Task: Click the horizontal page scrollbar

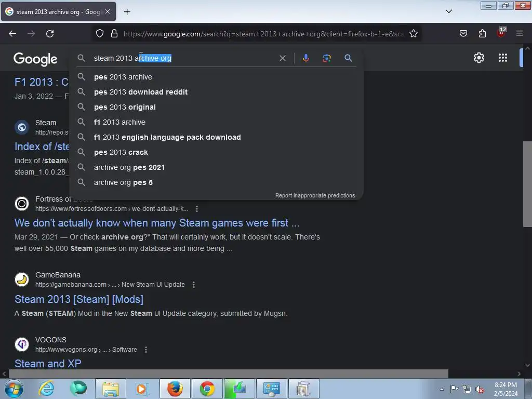Action: [229, 374]
